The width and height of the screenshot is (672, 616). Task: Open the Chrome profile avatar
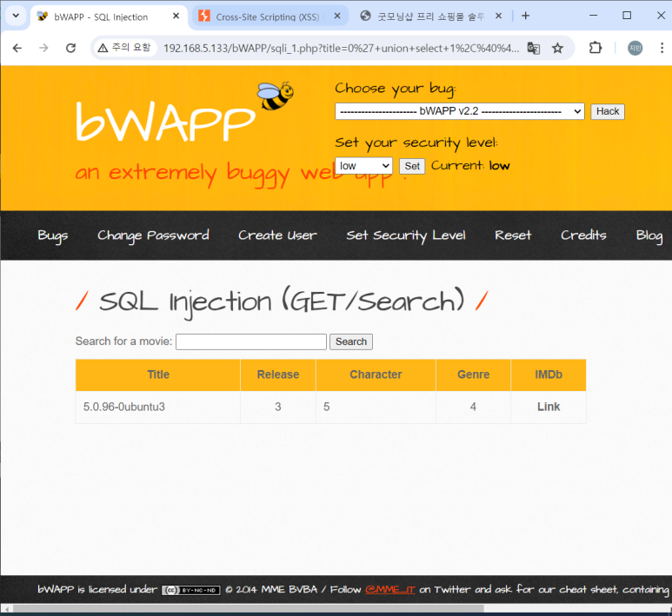[635, 48]
